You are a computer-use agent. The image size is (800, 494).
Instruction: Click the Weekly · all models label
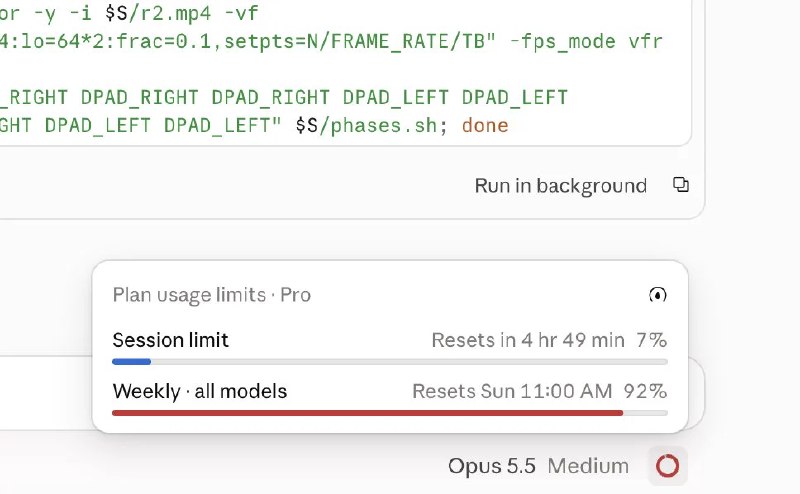(200, 391)
